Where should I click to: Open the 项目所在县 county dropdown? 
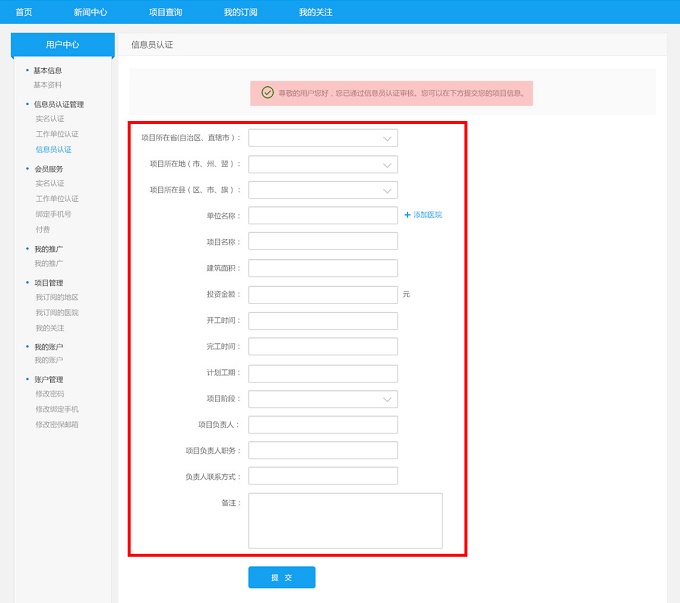(x=322, y=190)
